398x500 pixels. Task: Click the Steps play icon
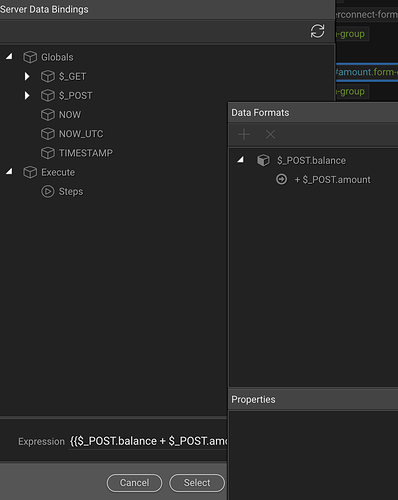coord(48,192)
